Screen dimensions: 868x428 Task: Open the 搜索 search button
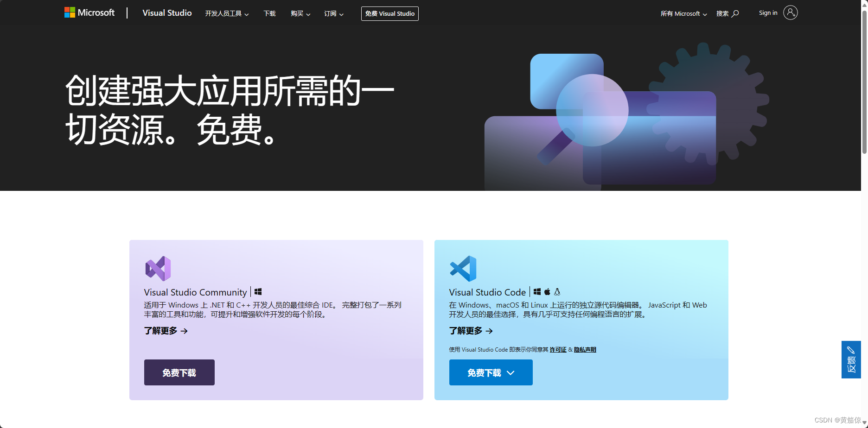click(728, 13)
